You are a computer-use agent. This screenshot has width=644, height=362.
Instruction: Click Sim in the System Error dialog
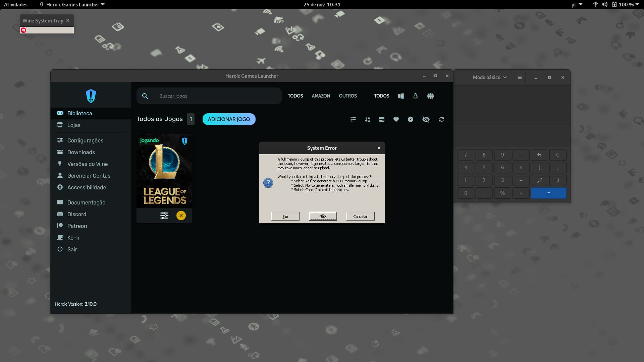(x=285, y=217)
